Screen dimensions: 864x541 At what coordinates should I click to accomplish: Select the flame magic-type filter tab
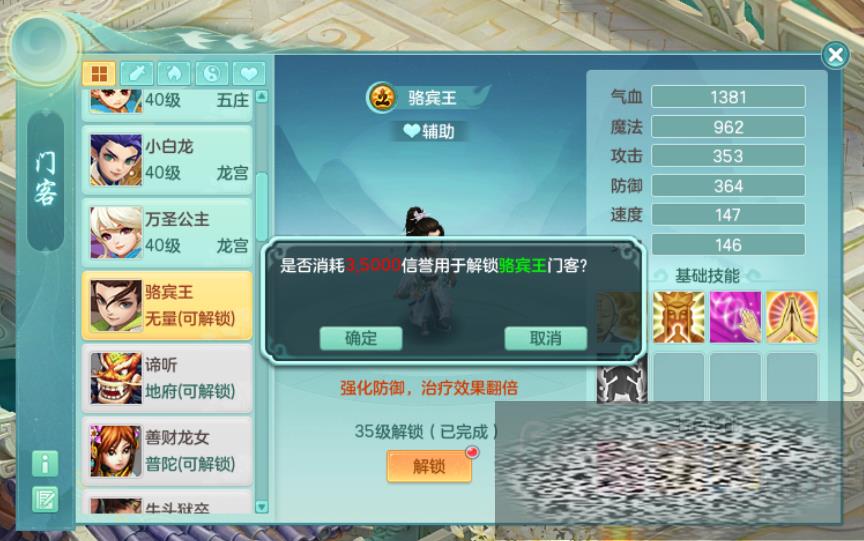pos(174,73)
